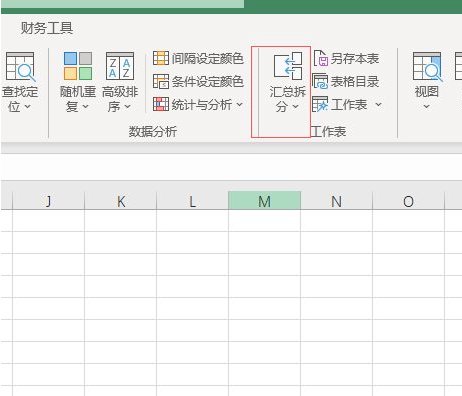Image resolution: width=462 pixels, height=396 pixels.
Task: Click the 随机重复 colored squares icon
Action: click(78, 66)
